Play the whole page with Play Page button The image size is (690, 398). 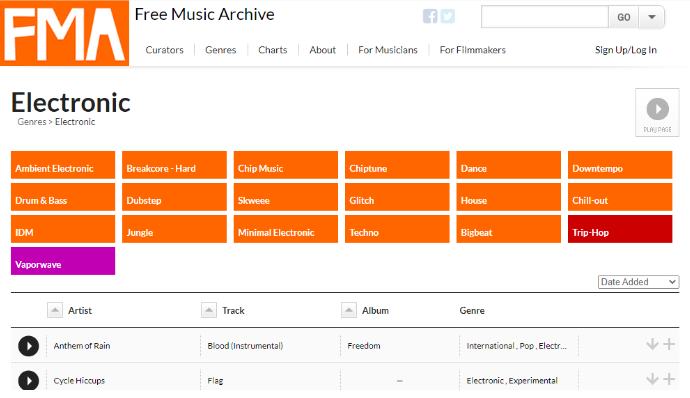tap(657, 113)
